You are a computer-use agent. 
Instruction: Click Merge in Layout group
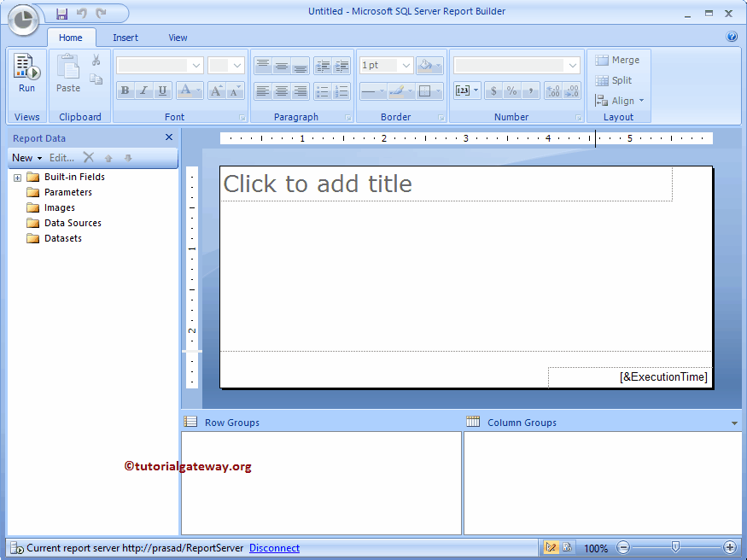coord(617,60)
